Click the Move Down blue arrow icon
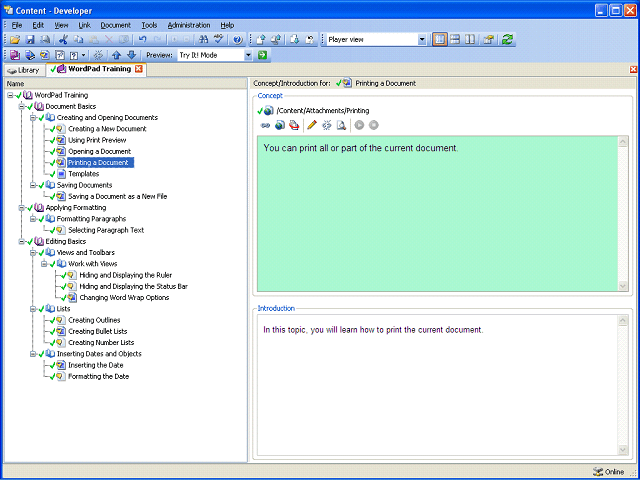 point(131,55)
